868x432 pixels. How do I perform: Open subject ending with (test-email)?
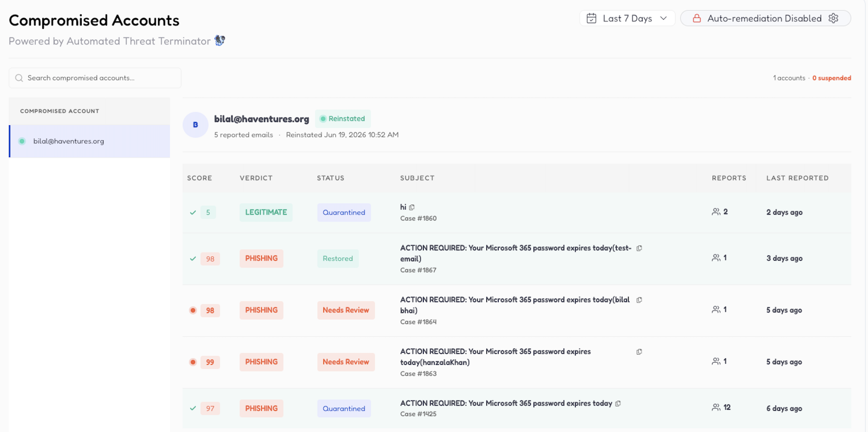point(516,253)
